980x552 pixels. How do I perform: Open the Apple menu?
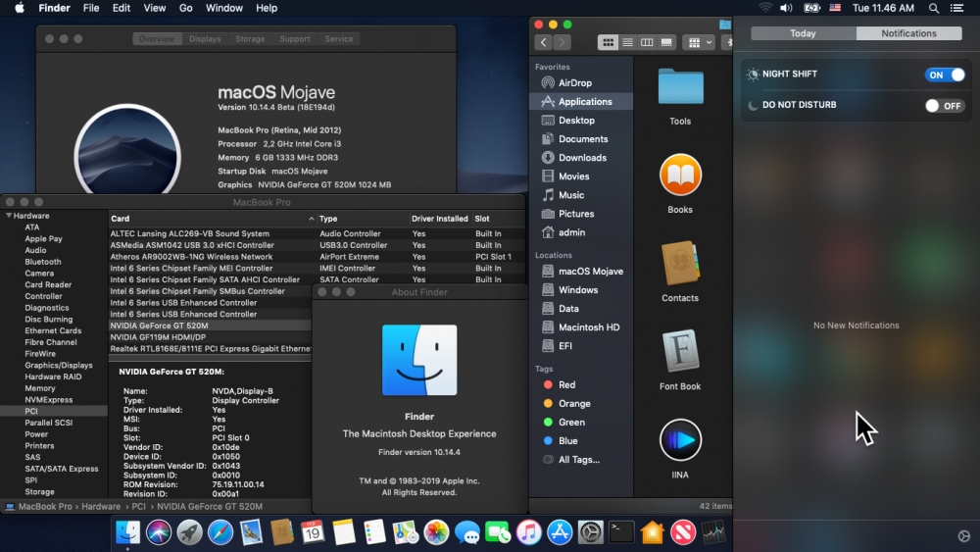20,8
